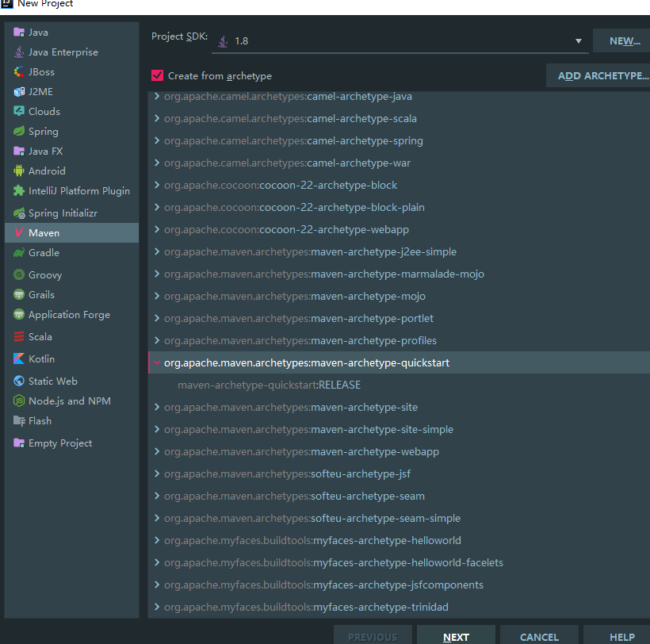Select myfaces-archetype-helloworld row
This screenshot has height=644, width=650.
pos(400,540)
